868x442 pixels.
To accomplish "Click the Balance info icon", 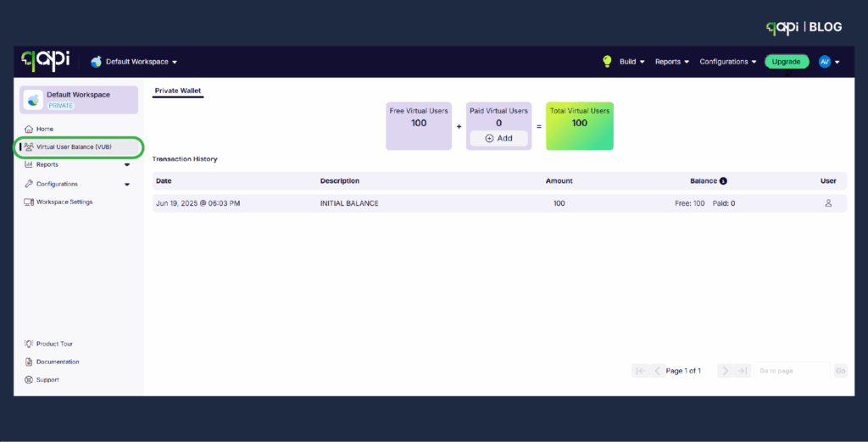I will coord(723,181).
